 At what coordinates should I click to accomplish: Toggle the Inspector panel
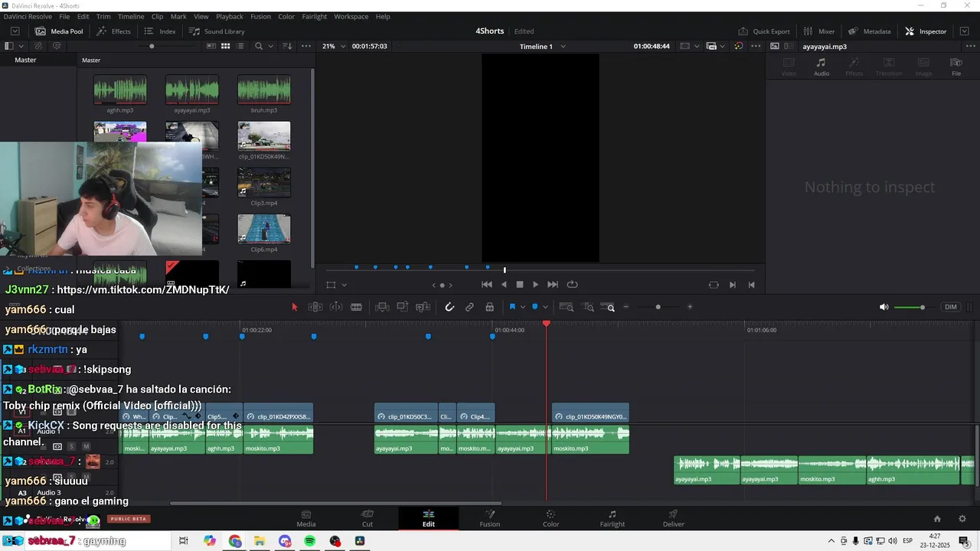coord(926,31)
